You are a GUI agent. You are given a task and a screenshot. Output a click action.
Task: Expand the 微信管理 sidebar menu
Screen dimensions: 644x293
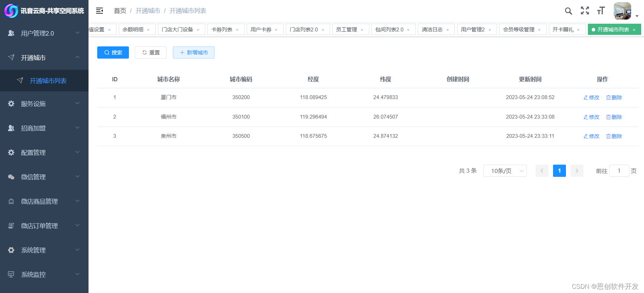tap(44, 177)
